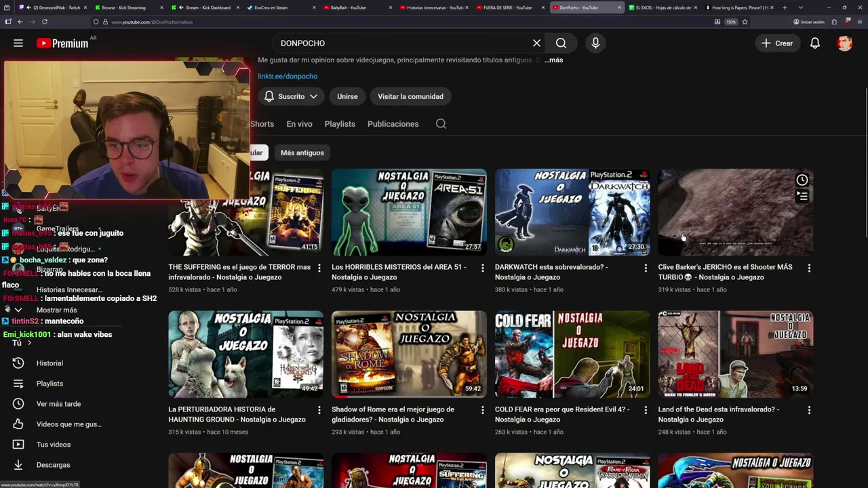Mute the Stream Kick Dashboard tab audio

[x=181, y=7]
